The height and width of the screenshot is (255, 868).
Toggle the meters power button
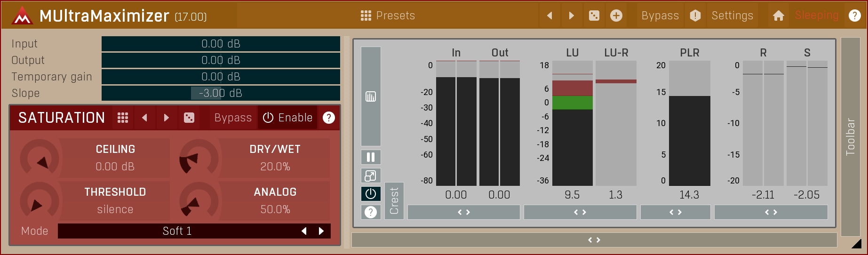[371, 194]
